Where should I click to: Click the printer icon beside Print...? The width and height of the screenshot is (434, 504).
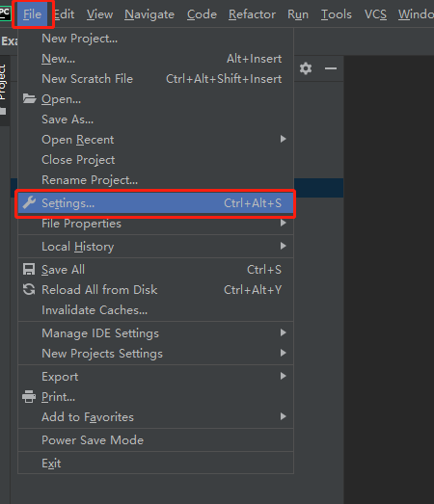click(29, 397)
